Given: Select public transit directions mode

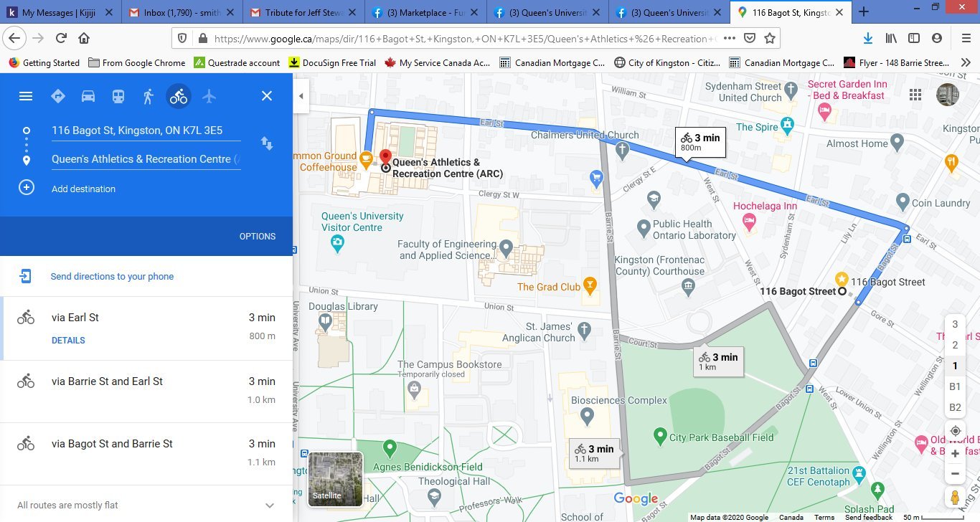Looking at the screenshot, I should coord(118,95).
